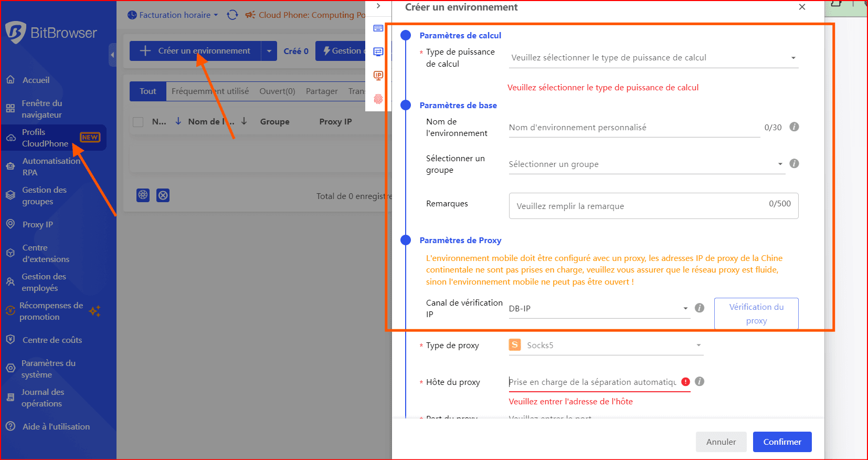The image size is (868, 460).
Task: Tick the select-all checkbox in table header
Action: coord(138,122)
